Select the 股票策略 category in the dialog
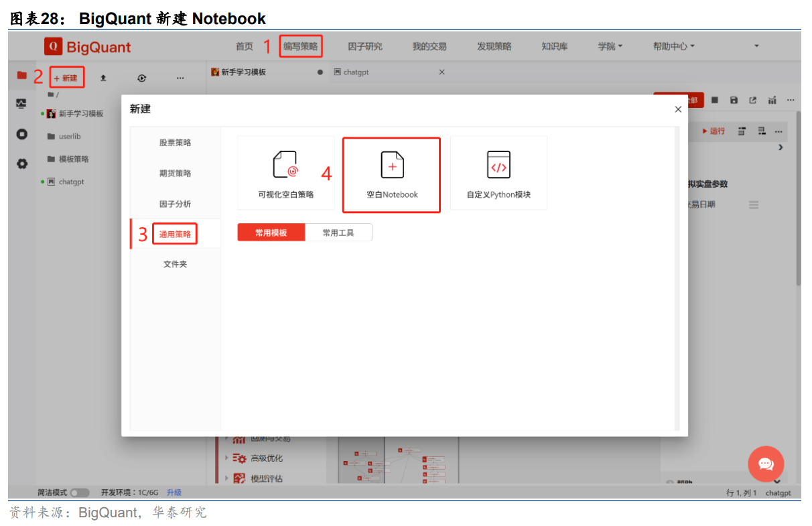Viewport: 812px width, 526px height. pyautogui.click(x=176, y=143)
